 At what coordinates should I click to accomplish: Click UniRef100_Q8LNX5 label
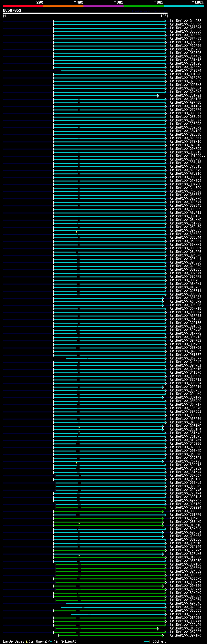pos(186,220)
